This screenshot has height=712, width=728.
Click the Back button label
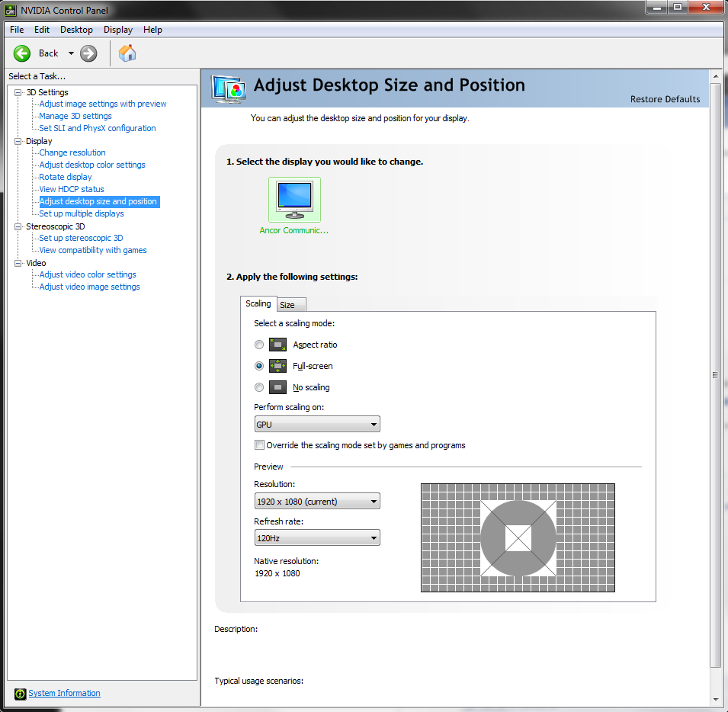48,53
